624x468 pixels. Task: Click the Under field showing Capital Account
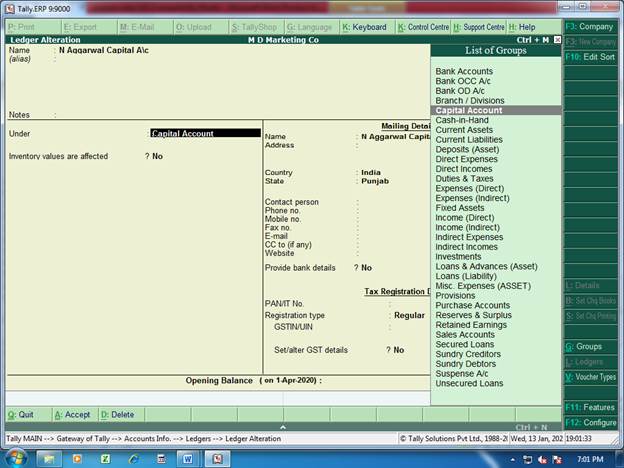[205, 133]
